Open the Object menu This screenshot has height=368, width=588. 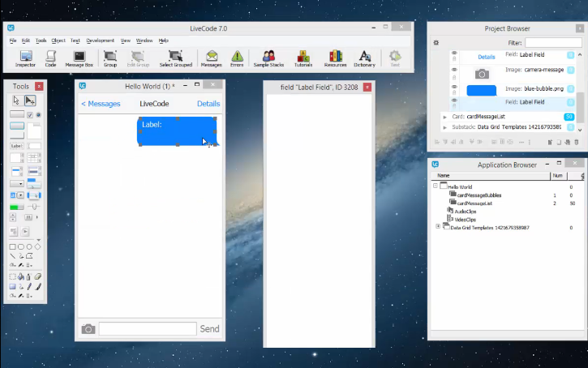(x=58, y=40)
